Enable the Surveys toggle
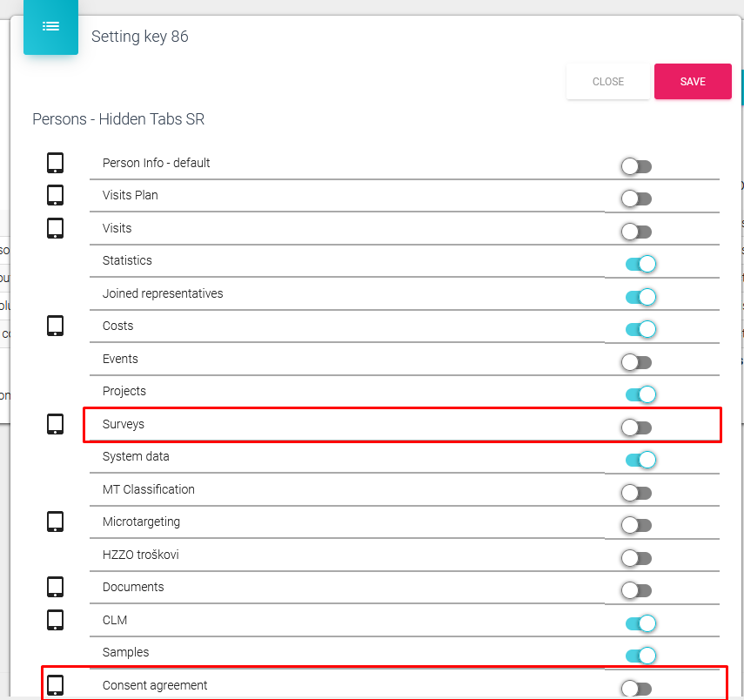 tap(636, 427)
